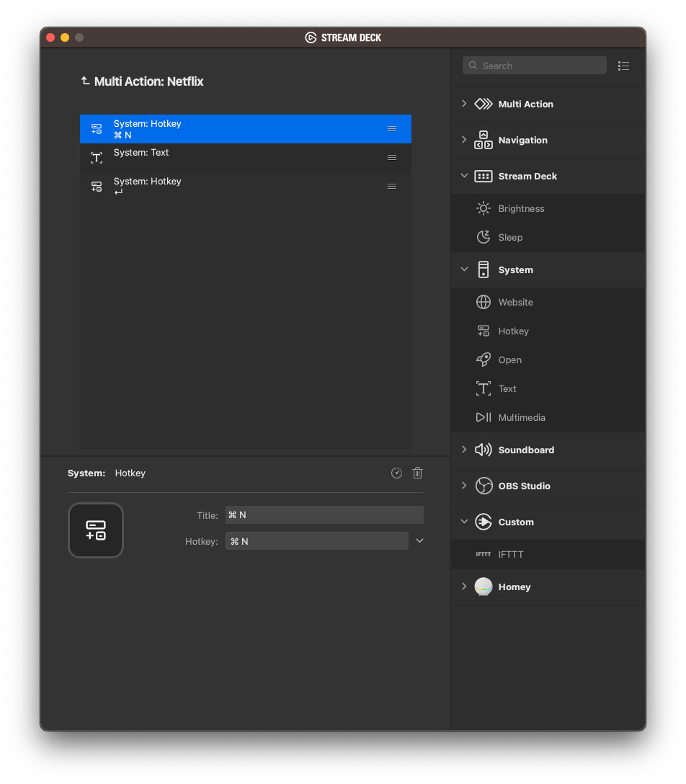Click the System category icon

coord(483,269)
